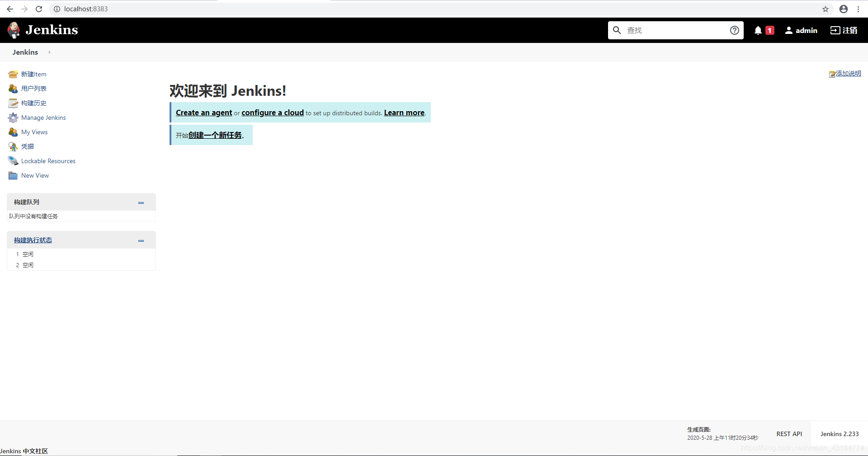Viewport: 868px width, 456px height.
Task: Open browser three-dot menu
Action: (858, 9)
